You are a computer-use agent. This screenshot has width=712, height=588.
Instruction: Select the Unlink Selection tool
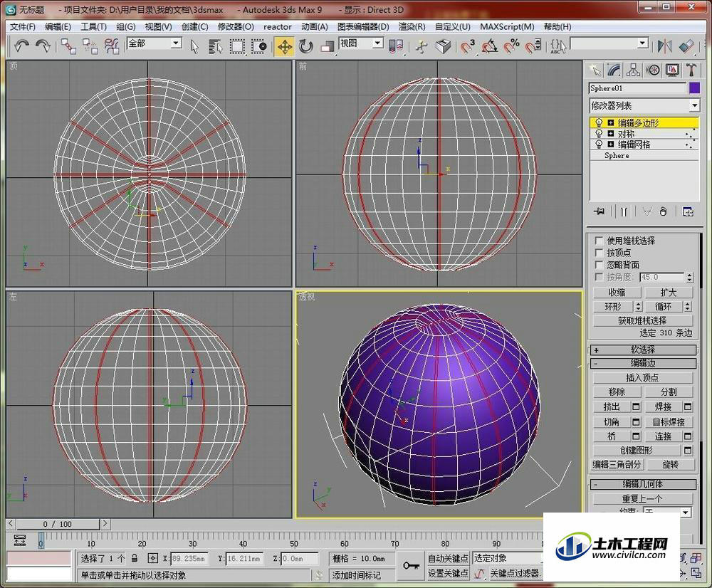point(90,46)
